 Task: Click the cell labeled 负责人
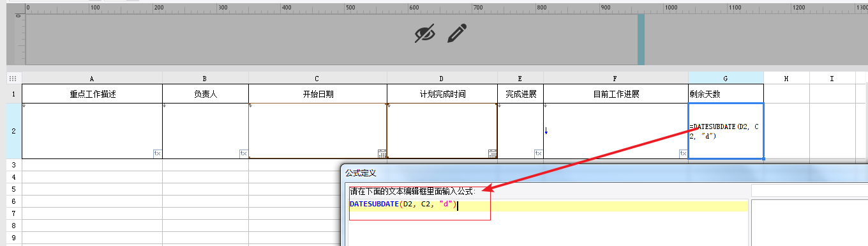point(205,94)
